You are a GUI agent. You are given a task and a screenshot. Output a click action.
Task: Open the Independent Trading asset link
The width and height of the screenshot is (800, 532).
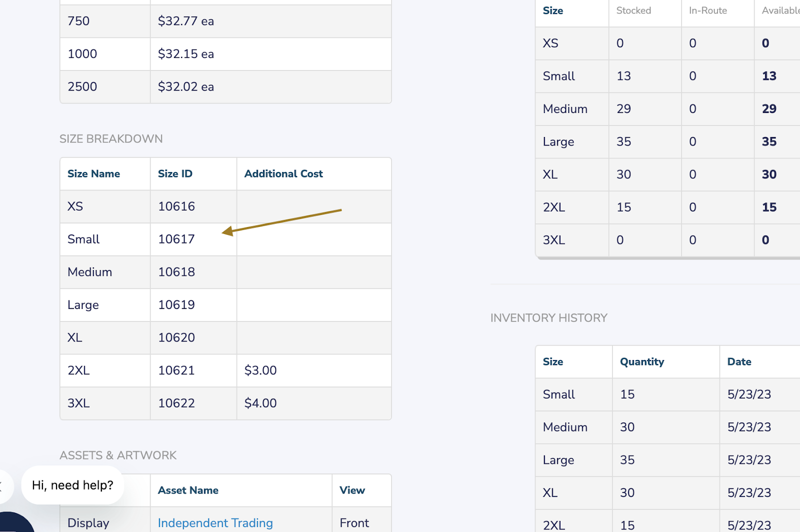tap(215, 522)
